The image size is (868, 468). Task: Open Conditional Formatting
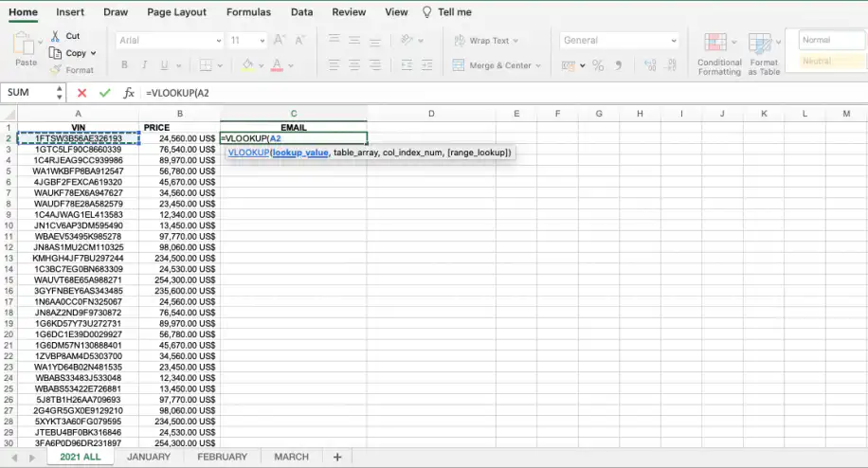tap(719, 54)
